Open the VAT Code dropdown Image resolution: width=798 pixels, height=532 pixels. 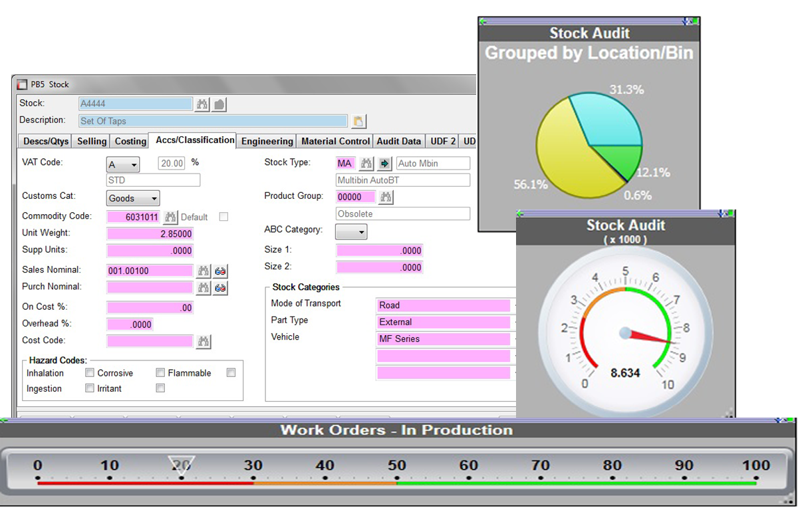(123, 164)
